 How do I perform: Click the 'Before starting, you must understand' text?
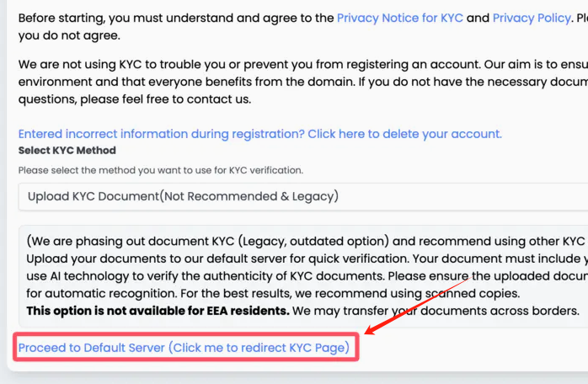click(x=168, y=18)
